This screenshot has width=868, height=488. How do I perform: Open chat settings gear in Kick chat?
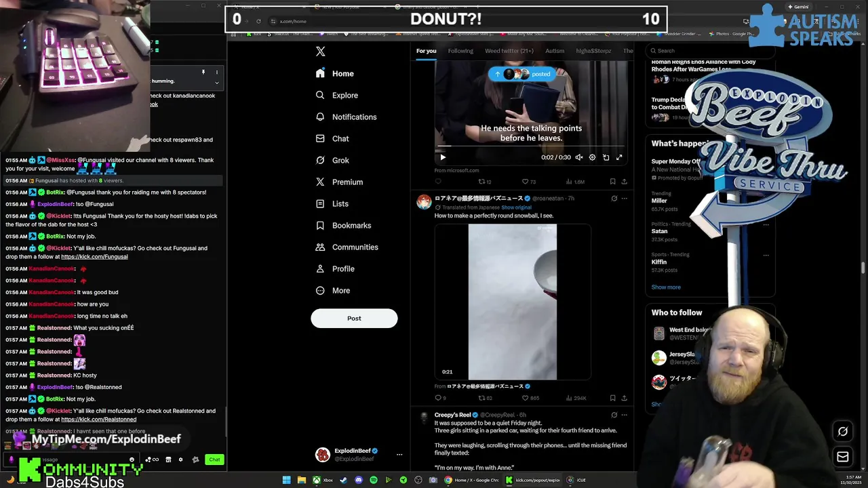pos(180,460)
